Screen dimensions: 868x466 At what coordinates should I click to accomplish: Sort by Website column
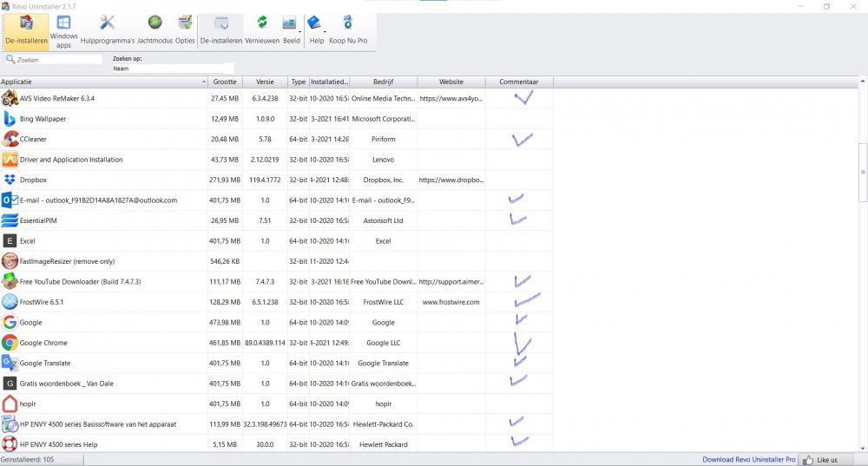451,82
